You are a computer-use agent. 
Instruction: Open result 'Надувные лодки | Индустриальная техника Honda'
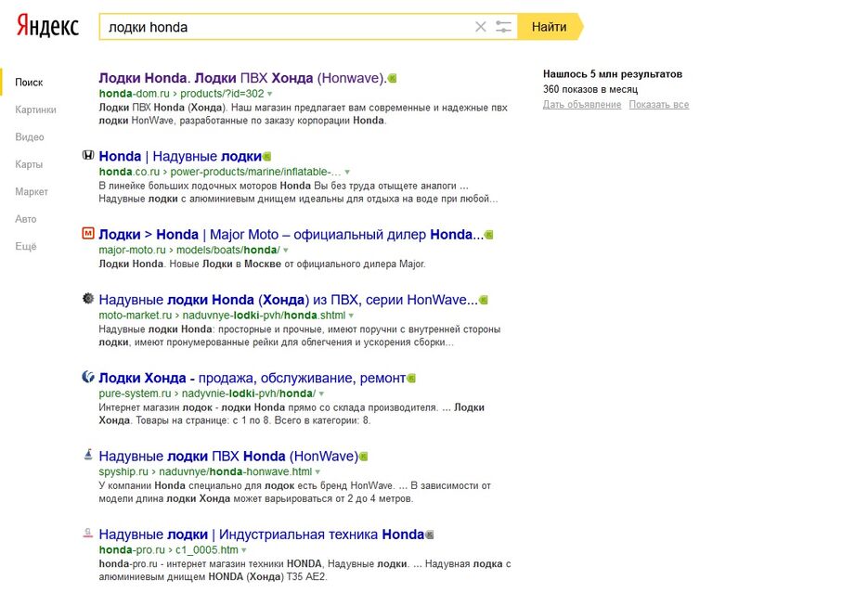(x=261, y=535)
